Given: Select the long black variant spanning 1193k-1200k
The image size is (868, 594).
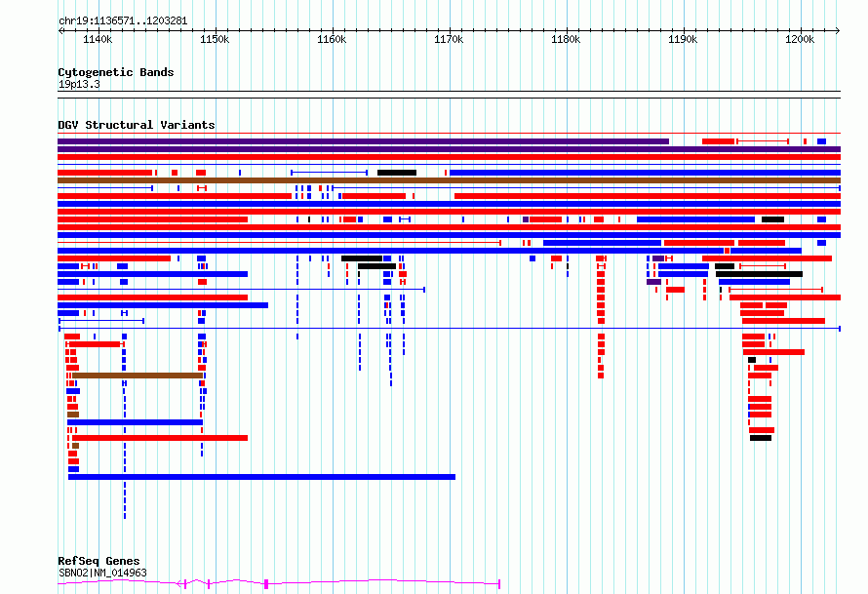Looking at the screenshot, I should click(x=759, y=274).
